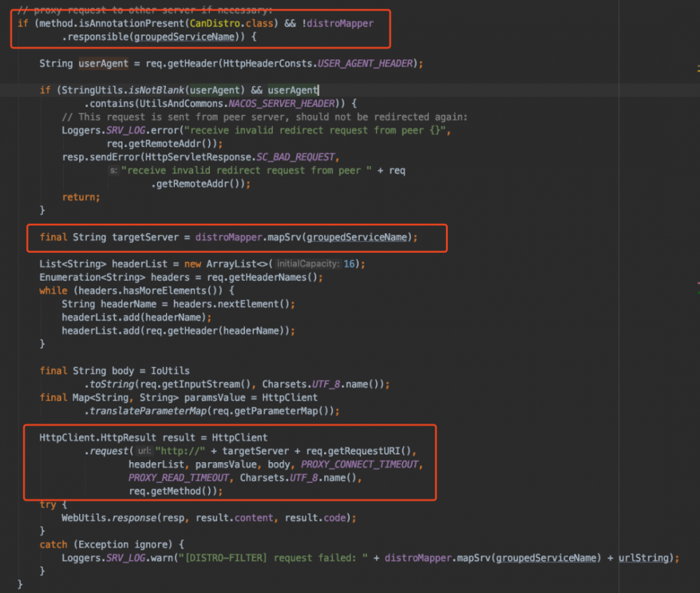Click the PROXY_READ_TIMEOUT constant
Viewport: 700px width, 593px height.
click(178, 477)
